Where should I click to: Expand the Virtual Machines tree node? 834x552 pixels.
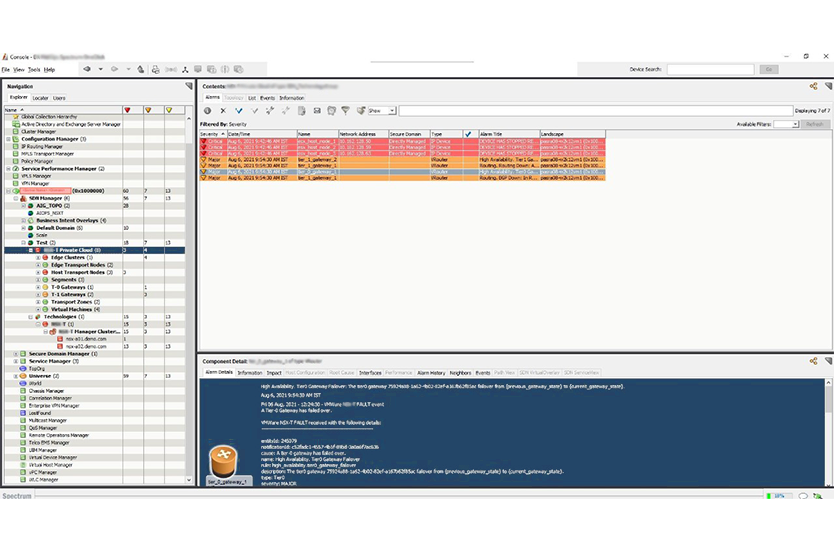38,309
